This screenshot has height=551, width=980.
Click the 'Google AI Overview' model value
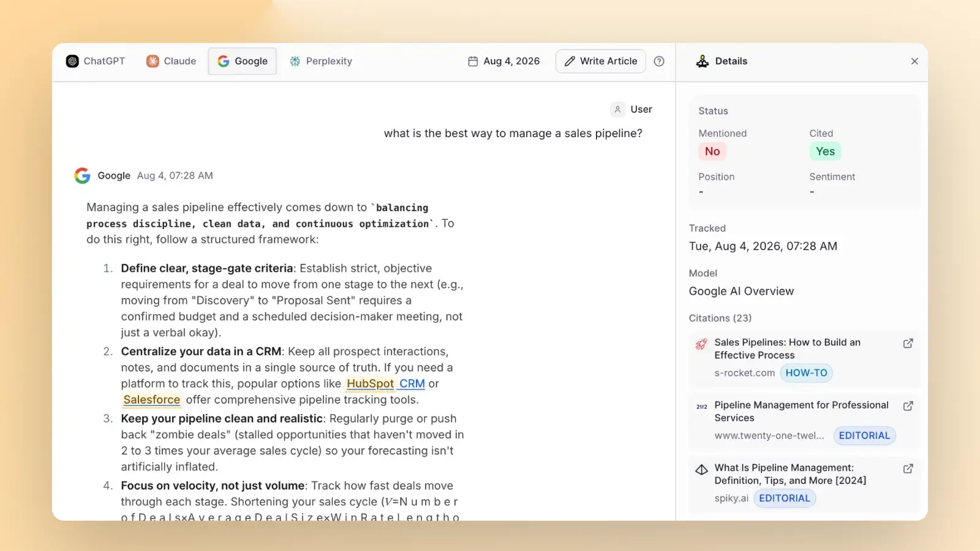coord(741,291)
